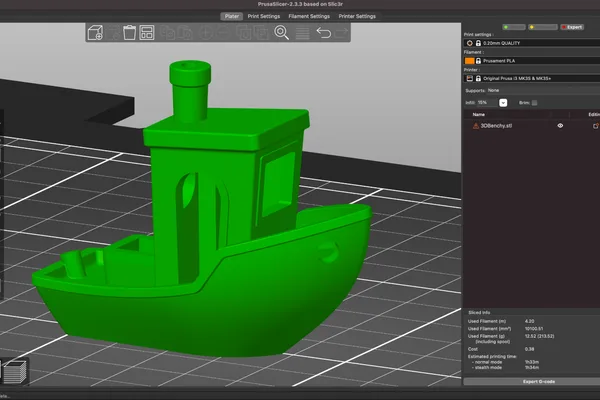
Task: Click the Remove instance minus icon
Action: coord(223,33)
